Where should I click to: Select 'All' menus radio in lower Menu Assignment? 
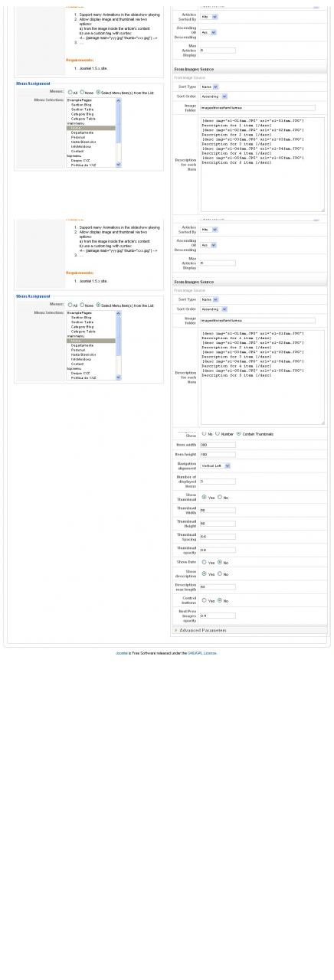tap(70, 305)
